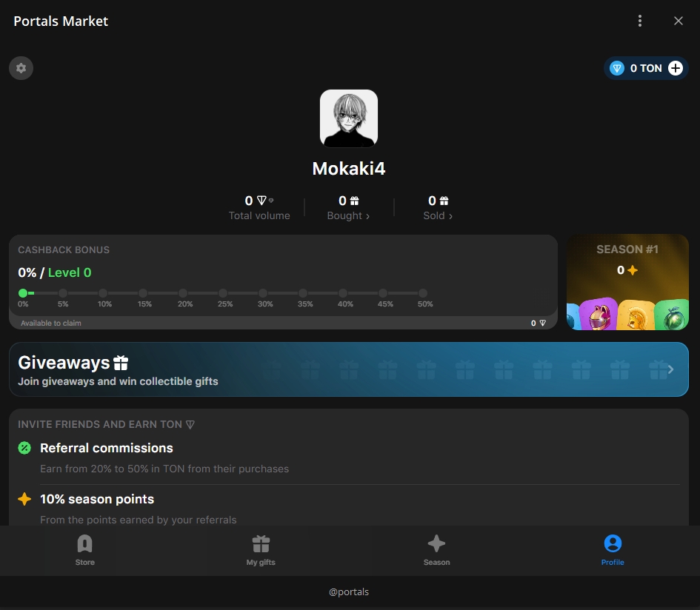Click the yellow season points star icon
700x610 pixels.
(24, 499)
